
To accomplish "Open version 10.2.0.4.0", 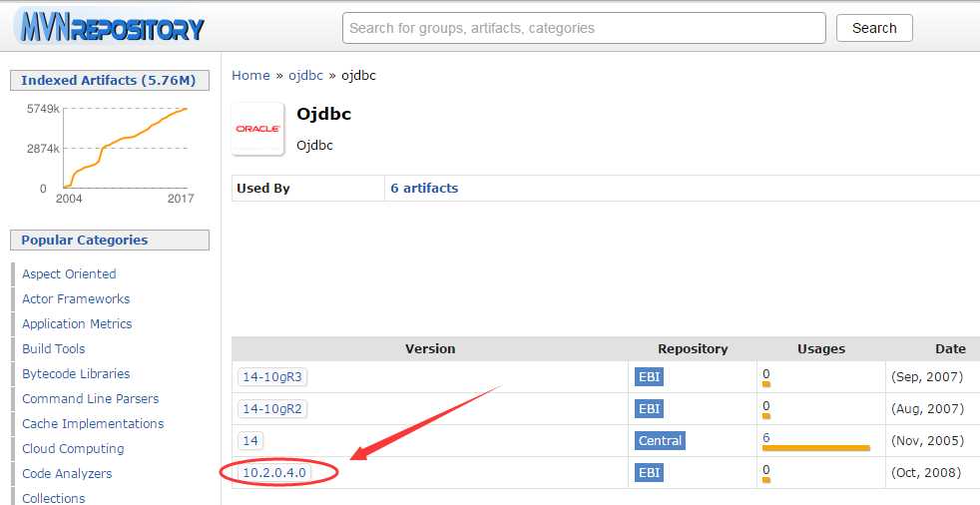I will 274,472.
